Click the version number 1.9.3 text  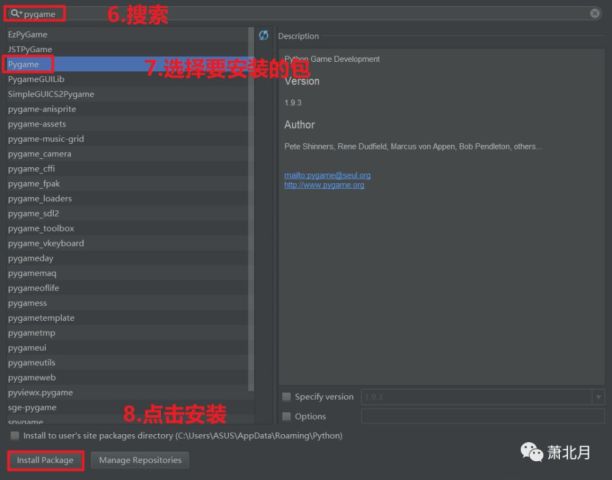pos(293,103)
